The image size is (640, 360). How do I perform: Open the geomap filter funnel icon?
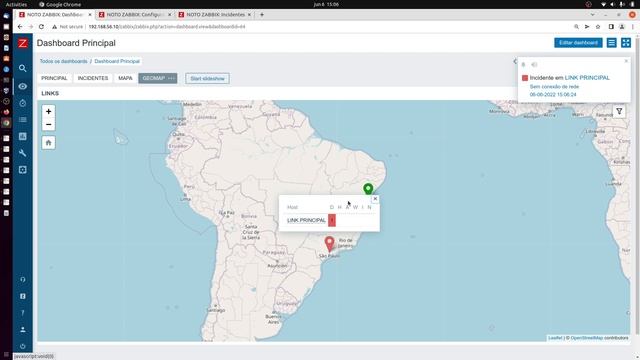point(619,111)
